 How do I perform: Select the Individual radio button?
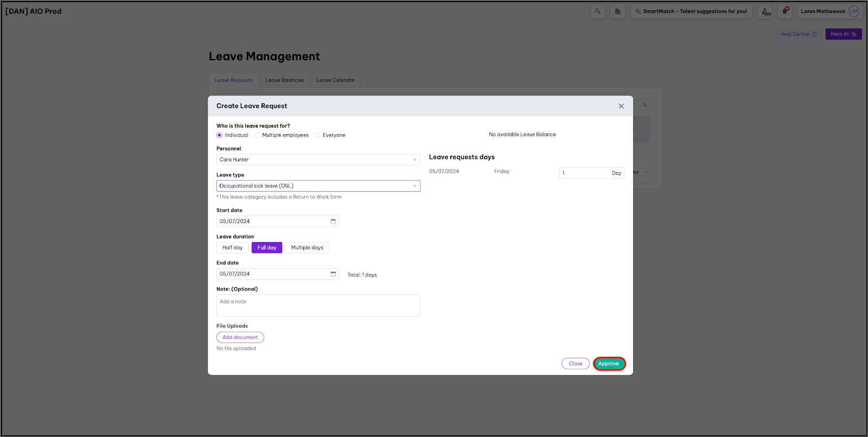(x=220, y=135)
